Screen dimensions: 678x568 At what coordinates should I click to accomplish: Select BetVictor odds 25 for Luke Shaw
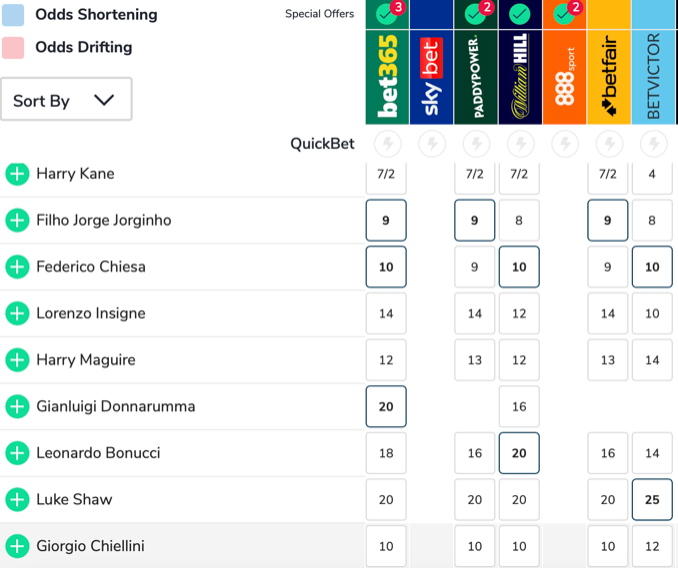point(652,500)
